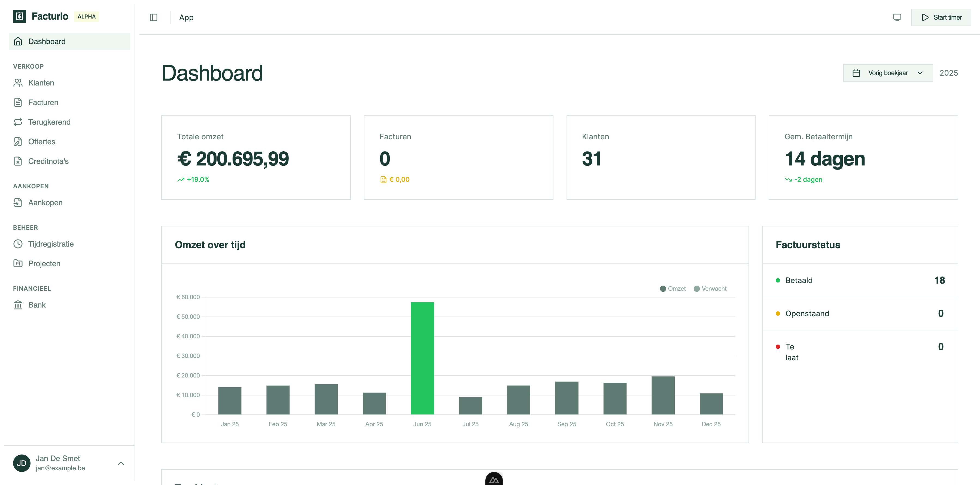Click the Betaald status row
The image size is (980, 485).
pos(860,281)
